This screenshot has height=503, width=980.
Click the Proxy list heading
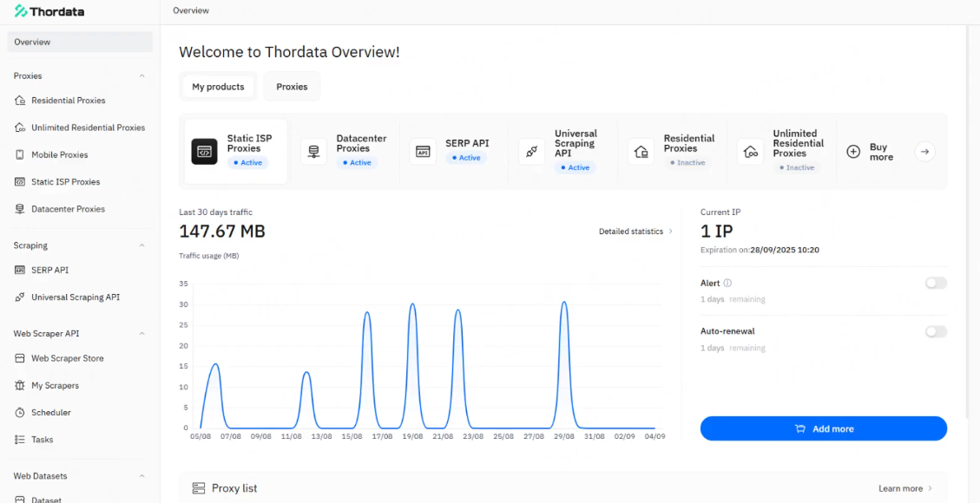pyautogui.click(x=234, y=488)
